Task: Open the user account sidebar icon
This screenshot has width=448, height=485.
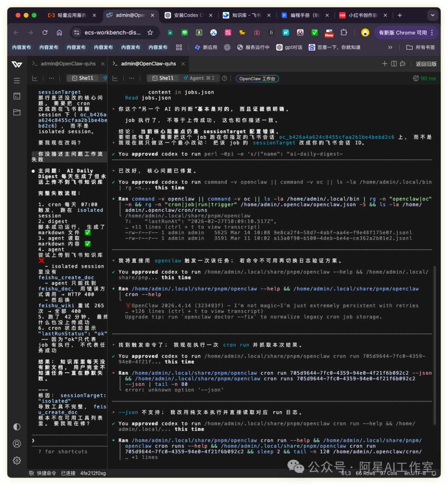Action: click(17, 444)
